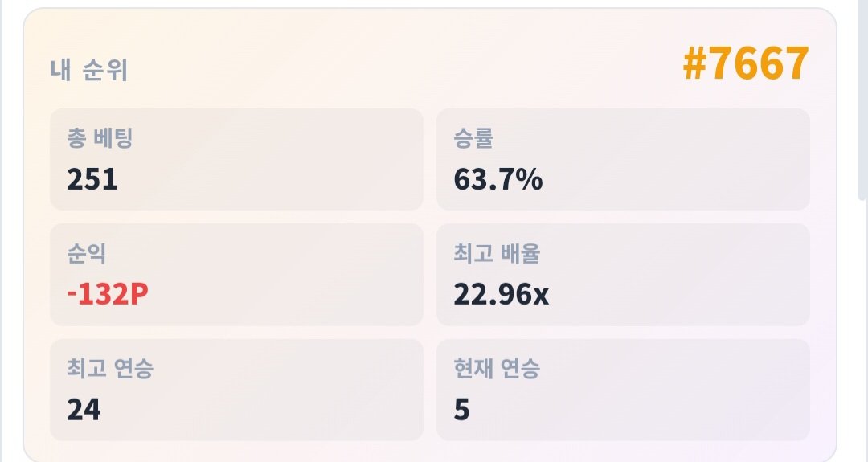The image size is (868, 462).
Task: Click the 5 current streak value
Action: [461, 410]
